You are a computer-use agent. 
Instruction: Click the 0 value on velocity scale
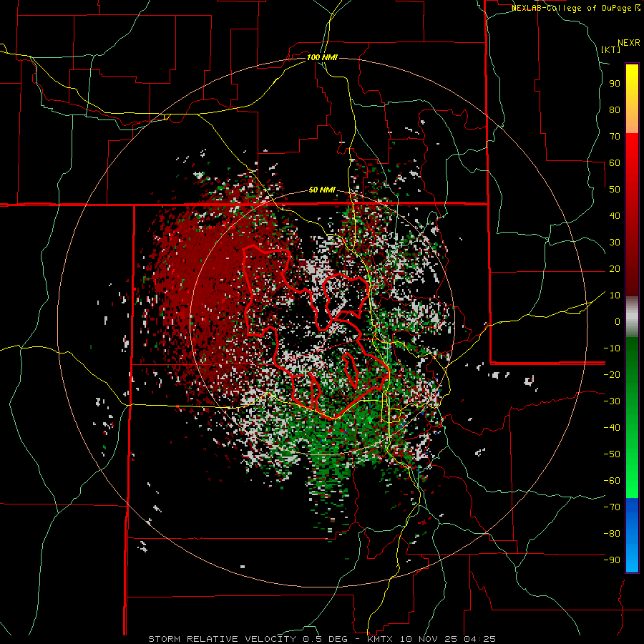(x=618, y=322)
